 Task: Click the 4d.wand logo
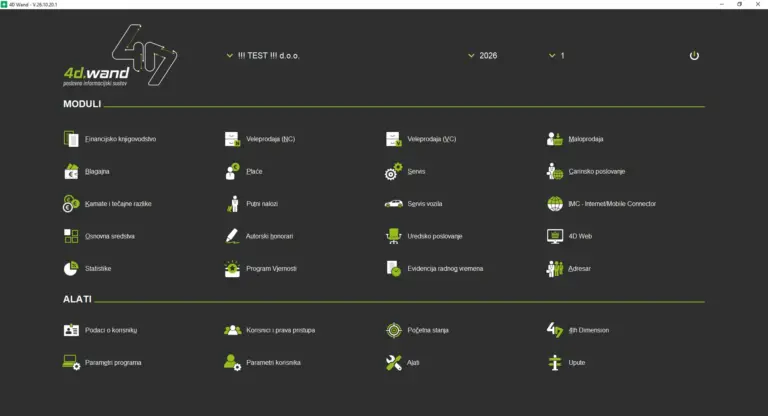(120, 56)
